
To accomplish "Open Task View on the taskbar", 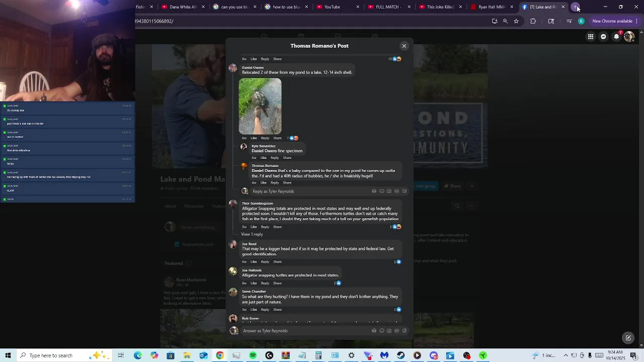I will (121, 355).
